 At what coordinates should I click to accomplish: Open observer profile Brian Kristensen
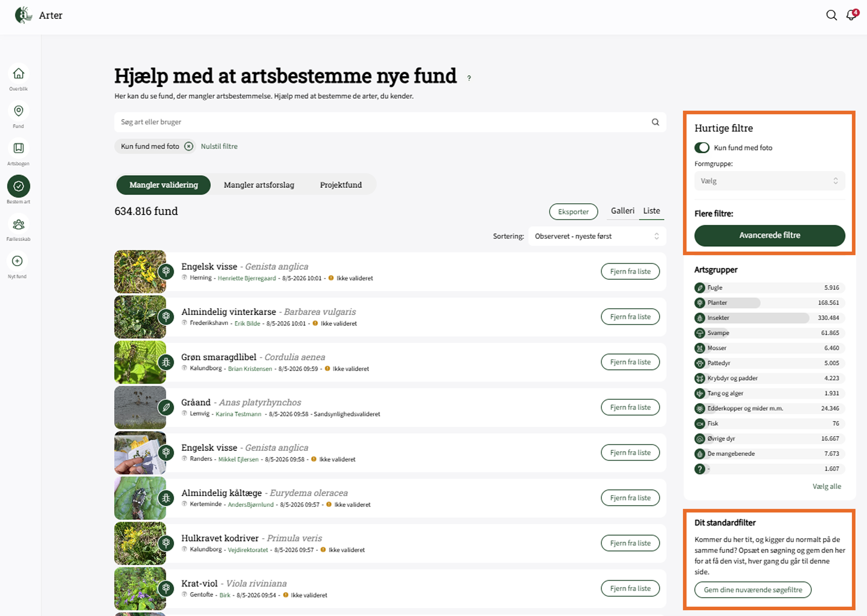250,369
